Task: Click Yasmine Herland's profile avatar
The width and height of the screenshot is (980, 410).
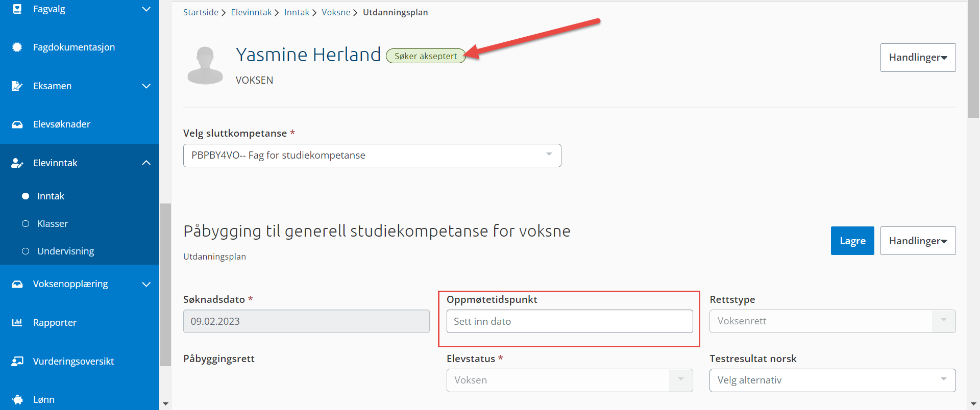Action: point(205,65)
